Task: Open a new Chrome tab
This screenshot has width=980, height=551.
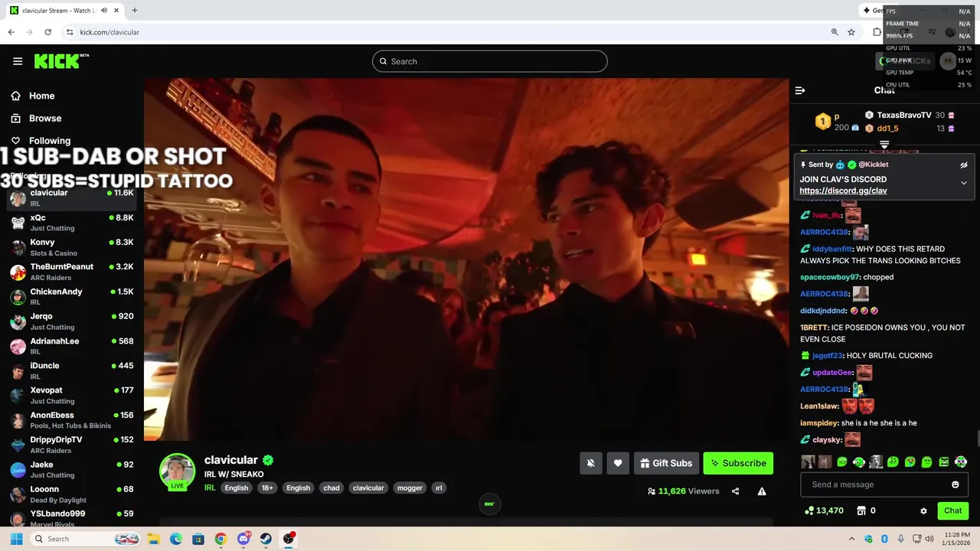Action: coord(135,11)
